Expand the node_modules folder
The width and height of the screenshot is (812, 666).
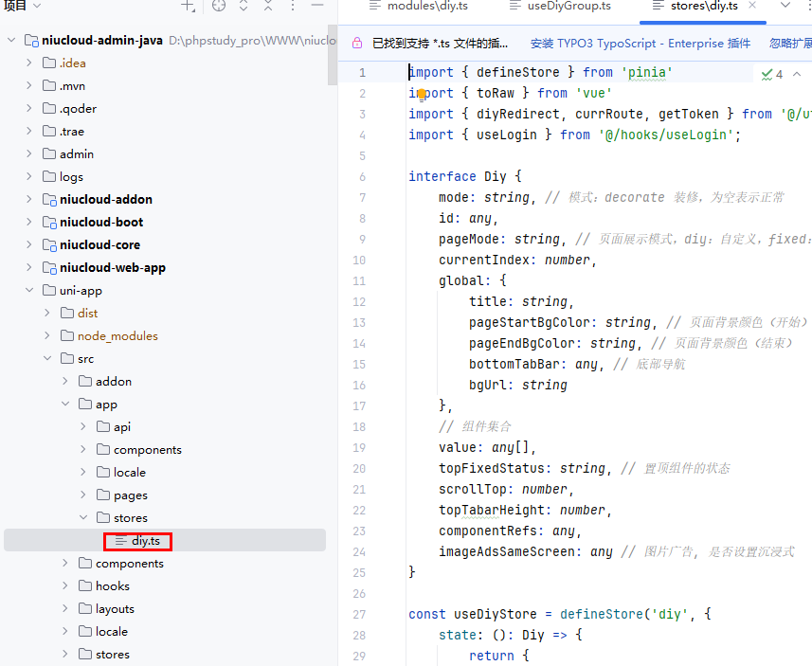pyautogui.click(x=46, y=335)
